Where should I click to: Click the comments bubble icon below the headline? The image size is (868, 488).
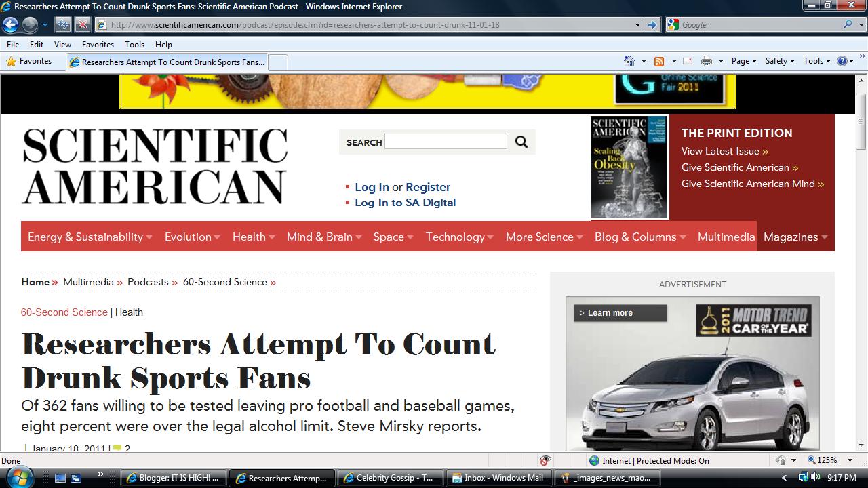pos(117,449)
